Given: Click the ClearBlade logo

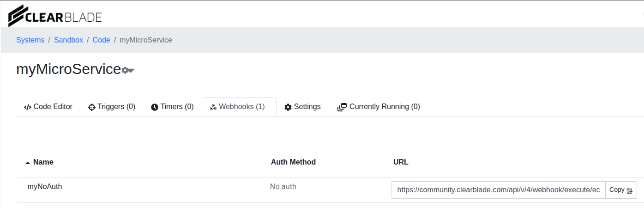Looking at the screenshot, I should tap(55, 15).
